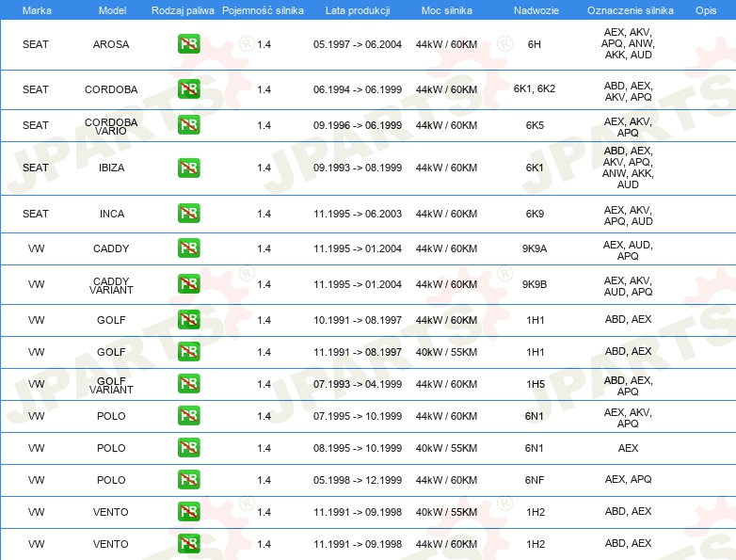Click the body code 6NF
Screen dimensions: 736x560
535,480
